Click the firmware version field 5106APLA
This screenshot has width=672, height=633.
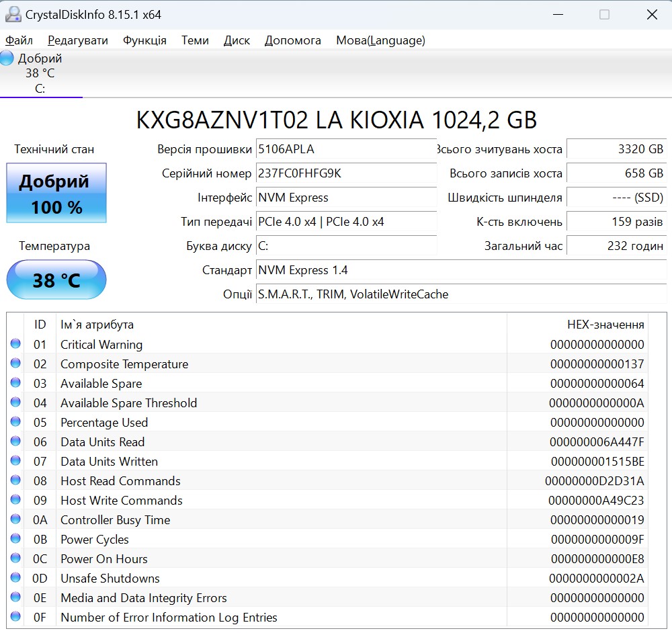click(x=346, y=149)
